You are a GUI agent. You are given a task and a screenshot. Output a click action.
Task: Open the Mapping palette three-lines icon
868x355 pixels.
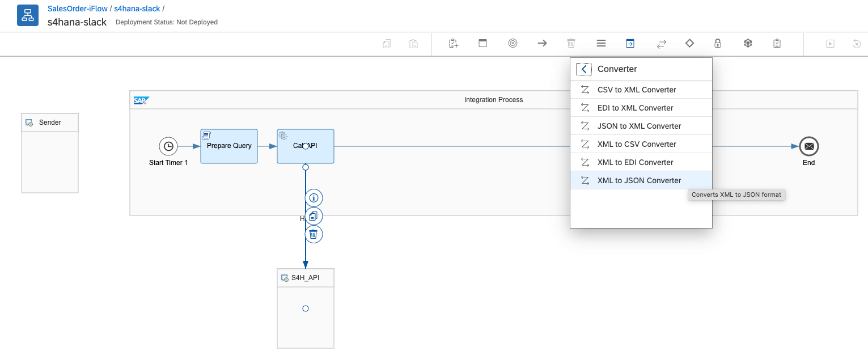pyautogui.click(x=601, y=43)
